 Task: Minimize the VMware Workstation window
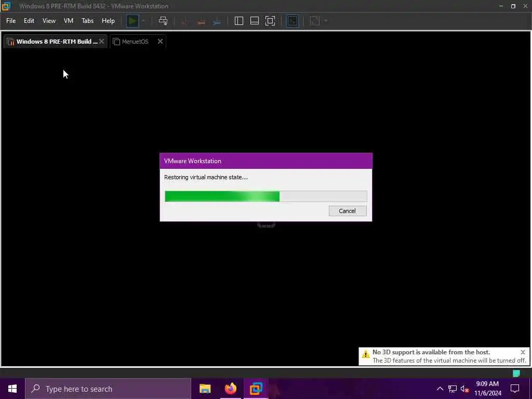coord(501,6)
